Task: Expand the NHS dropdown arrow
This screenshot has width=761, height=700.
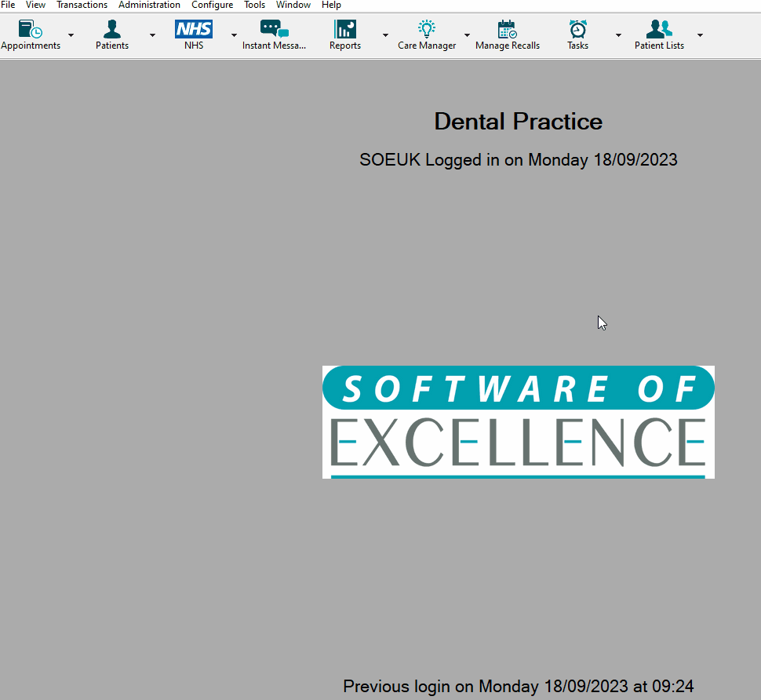Action: coord(234,35)
